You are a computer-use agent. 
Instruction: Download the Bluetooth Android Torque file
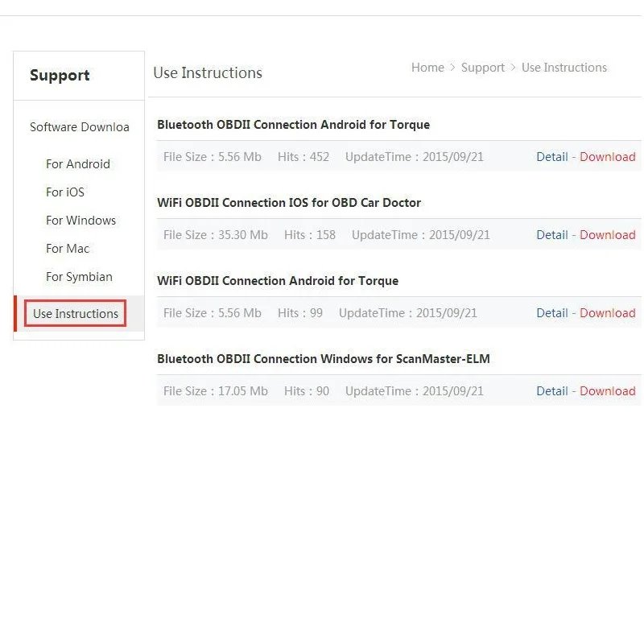click(608, 156)
